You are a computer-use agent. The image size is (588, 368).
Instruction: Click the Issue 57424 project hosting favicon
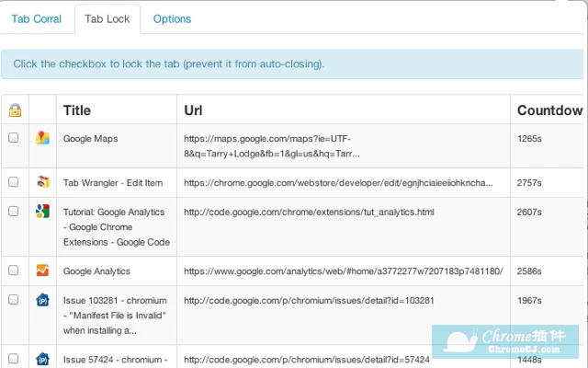[43, 359]
